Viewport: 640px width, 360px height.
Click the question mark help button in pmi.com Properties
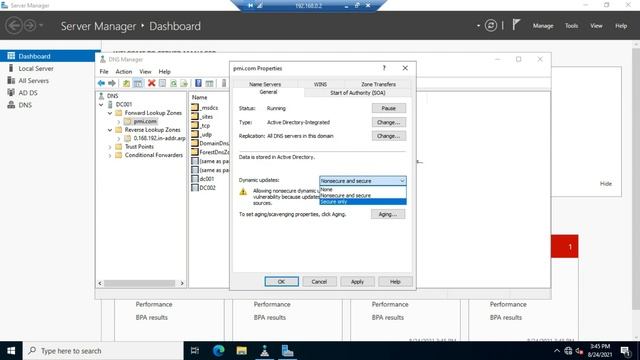pyautogui.click(x=384, y=68)
